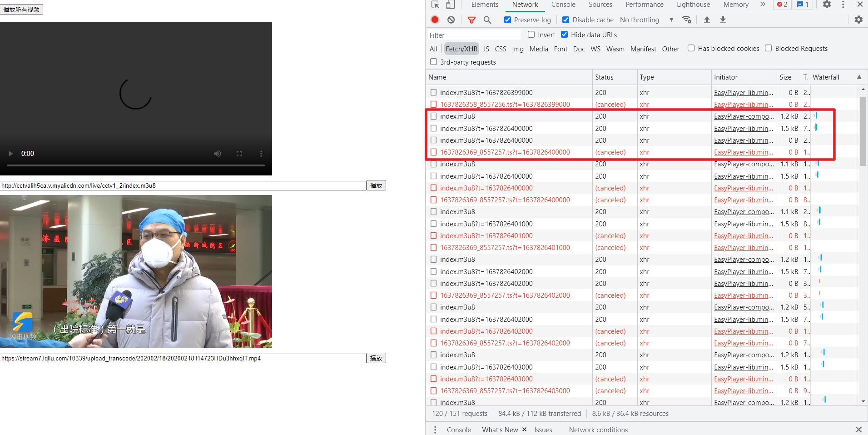Toggle the red filter funnel icon
Viewport: 868px width, 435px height.
tap(471, 20)
